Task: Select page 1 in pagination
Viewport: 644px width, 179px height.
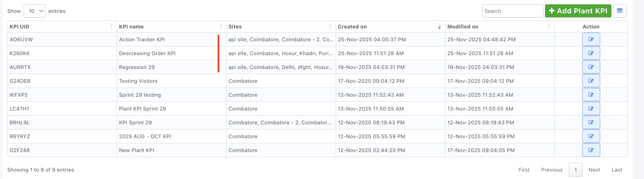Action: [x=575, y=170]
